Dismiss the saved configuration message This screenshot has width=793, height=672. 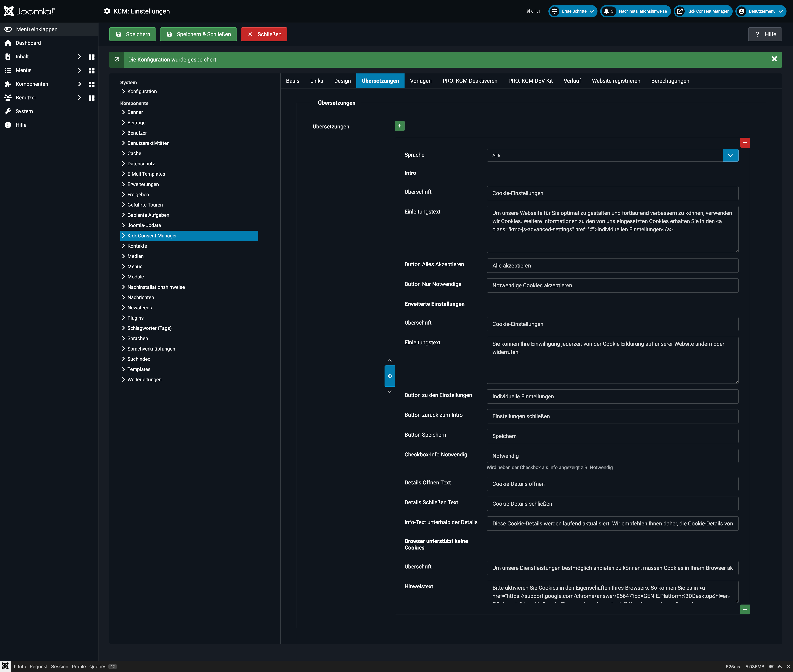(x=774, y=59)
